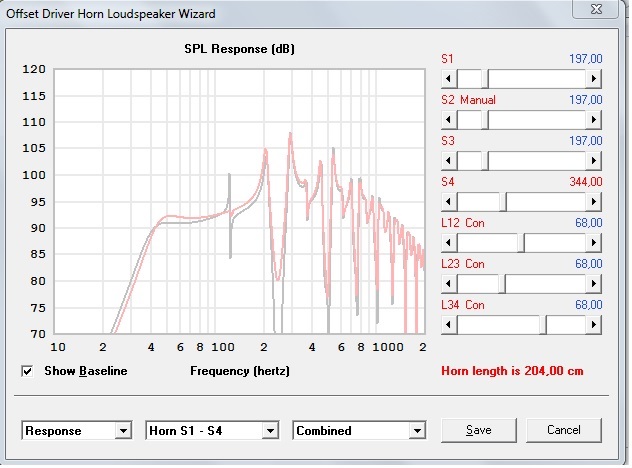Screen dimensions: 632x468
Task: Click the S4 slider thumb
Action: click(503, 202)
